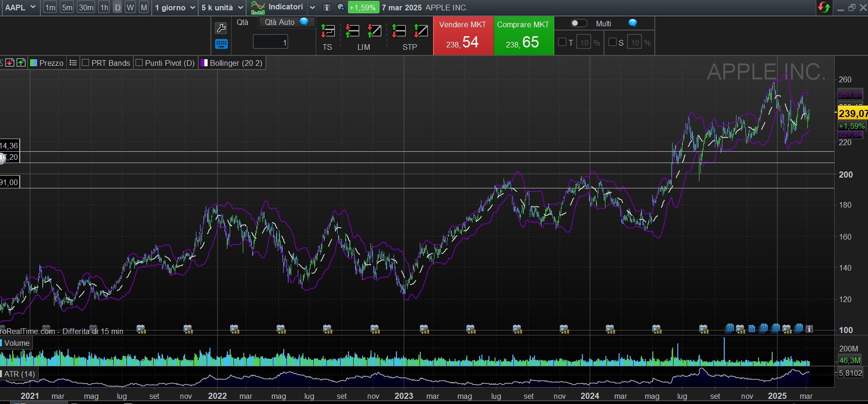Click the indicator list icon beside Prezzo
868x404 pixels.
[73, 63]
